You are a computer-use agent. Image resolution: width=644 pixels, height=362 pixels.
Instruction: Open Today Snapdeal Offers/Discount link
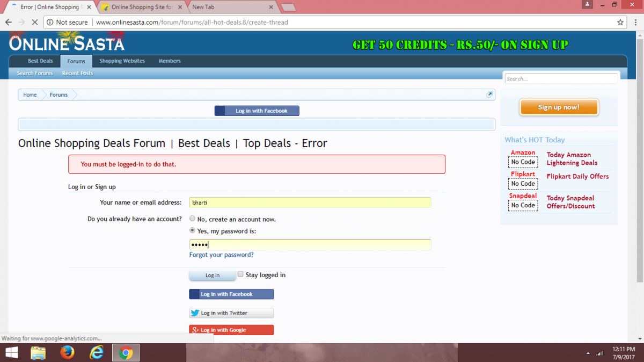pyautogui.click(x=570, y=202)
